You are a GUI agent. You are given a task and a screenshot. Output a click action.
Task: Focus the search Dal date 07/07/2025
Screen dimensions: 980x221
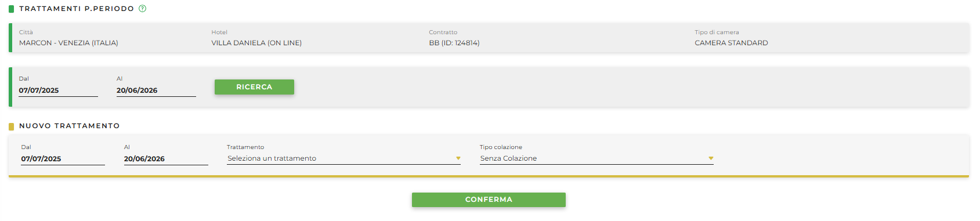[58, 90]
